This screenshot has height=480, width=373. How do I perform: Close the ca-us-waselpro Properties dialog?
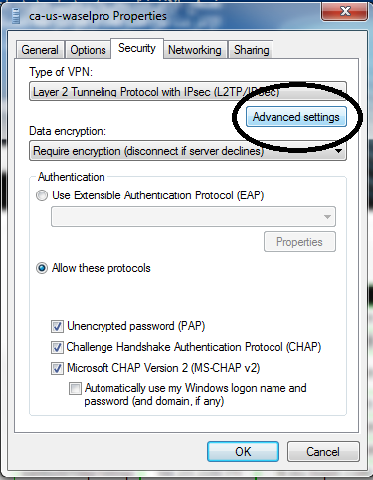(345, 11)
